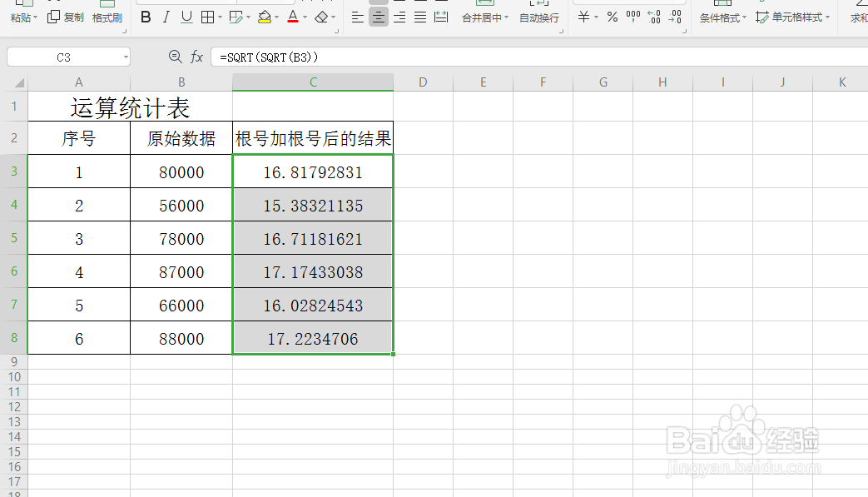Click cell containing 17.17433038

coord(313,271)
